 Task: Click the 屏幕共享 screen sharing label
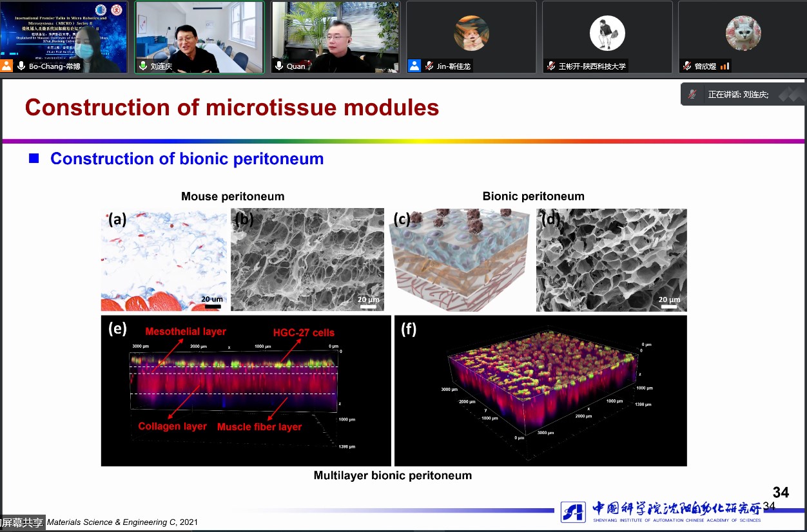[22, 522]
